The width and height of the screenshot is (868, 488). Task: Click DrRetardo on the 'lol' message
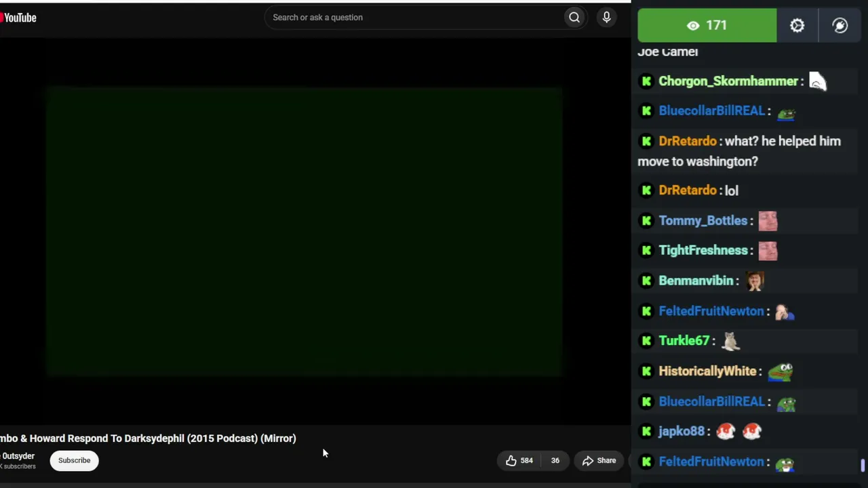[688, 190]
